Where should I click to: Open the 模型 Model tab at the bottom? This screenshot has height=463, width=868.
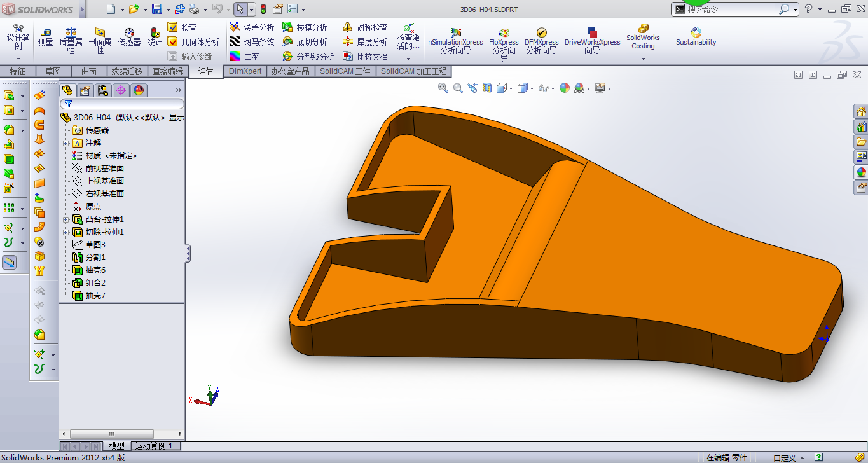[x=116, y=446]
